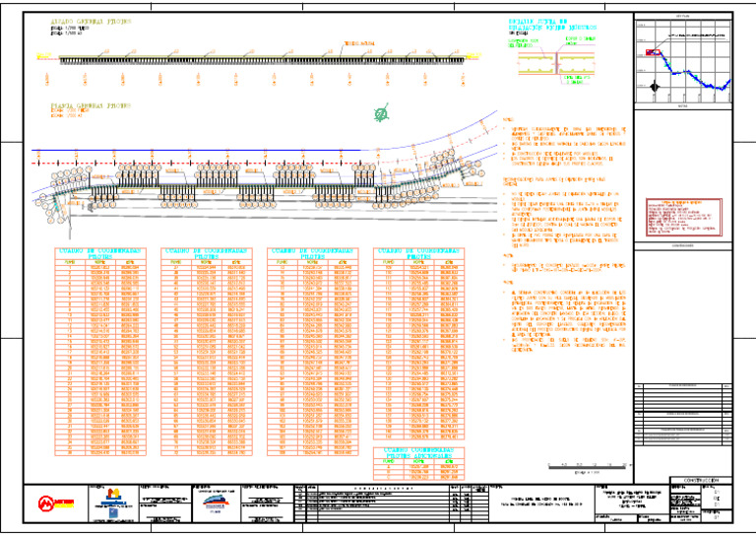Select the pile wall elevation strip
The width and height of the screenshot is (756, 535).
[262, 60]
